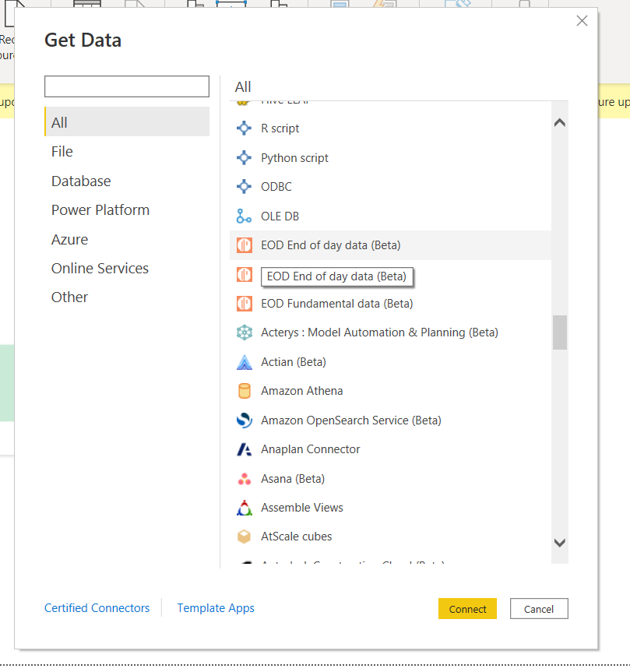The height and width of the screenshot is (672, 630).
Task: Click the Cancel button
Action: pyautogui.click(x=539, y=609)
